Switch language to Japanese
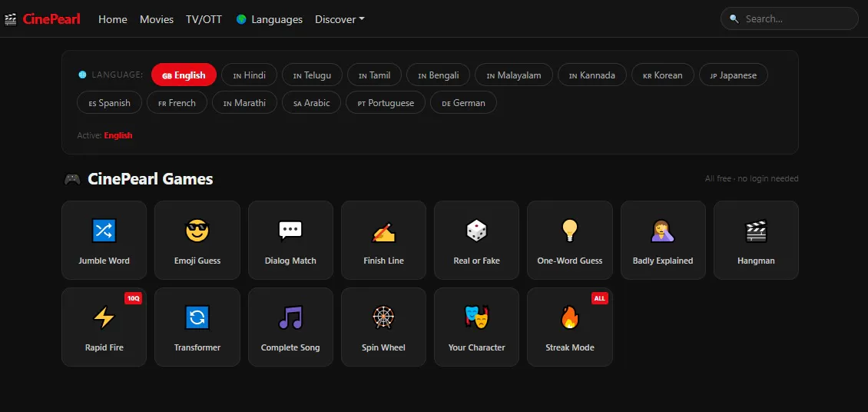 tap(734, 75)
